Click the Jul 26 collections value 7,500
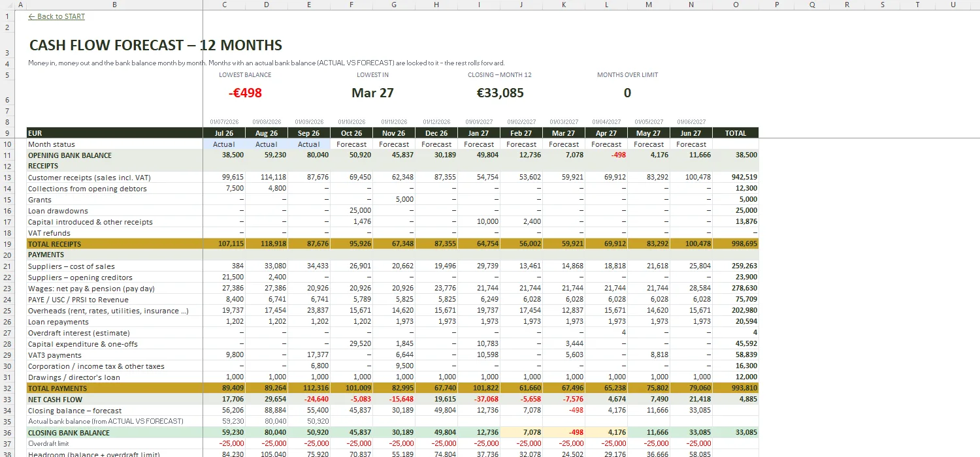The image size is (980, 457). [235, 189]
